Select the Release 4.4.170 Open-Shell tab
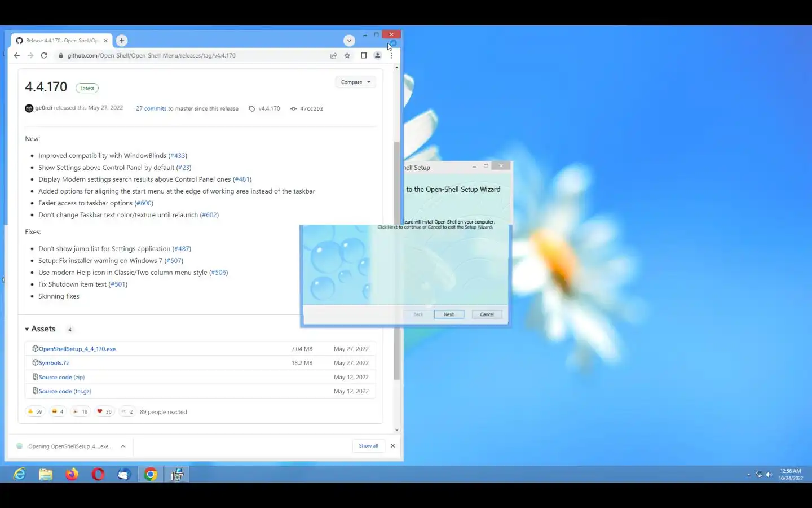The height and width of the screenshot is (508, 812). pos(61,41)
